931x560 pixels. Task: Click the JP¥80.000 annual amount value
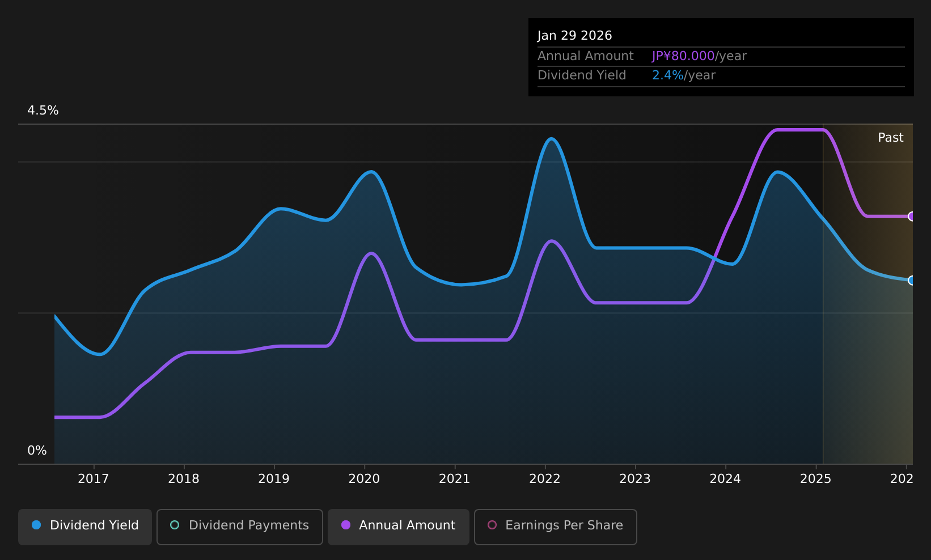click(683, 56)
